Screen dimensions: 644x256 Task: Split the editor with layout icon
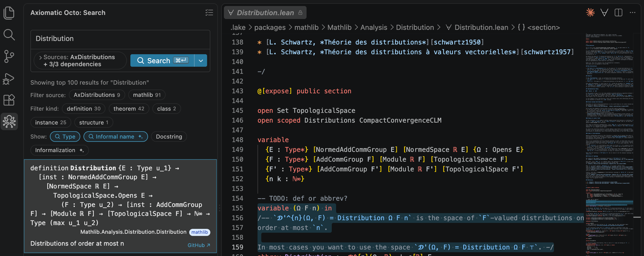coord(618,13)
